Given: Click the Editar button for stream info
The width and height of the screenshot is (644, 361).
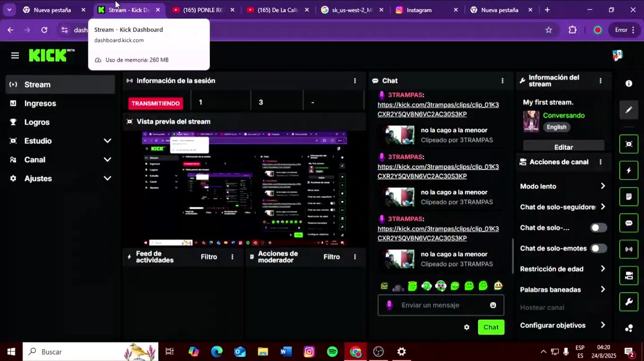Looking at the screenshot, I should [x=564, y=147].
